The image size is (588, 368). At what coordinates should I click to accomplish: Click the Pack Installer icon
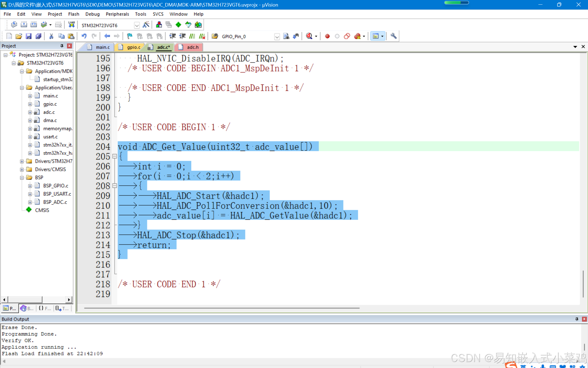[198, 25]
